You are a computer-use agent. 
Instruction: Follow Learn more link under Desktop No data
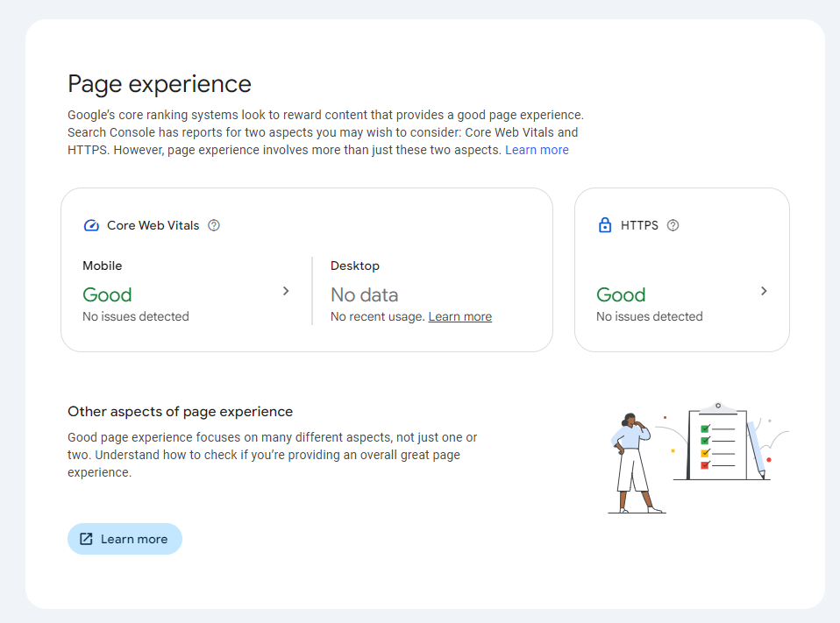pos(460,316)
